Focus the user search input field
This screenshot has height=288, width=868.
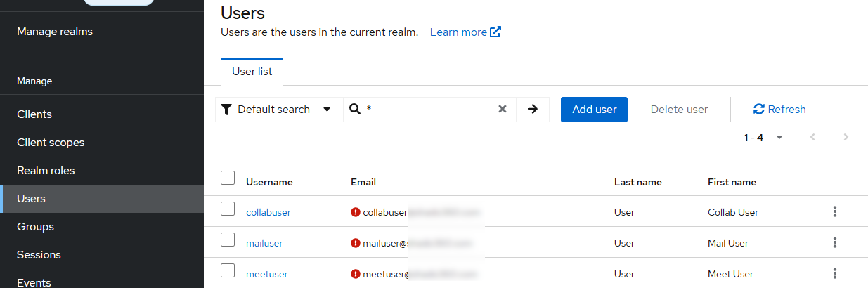429,109
